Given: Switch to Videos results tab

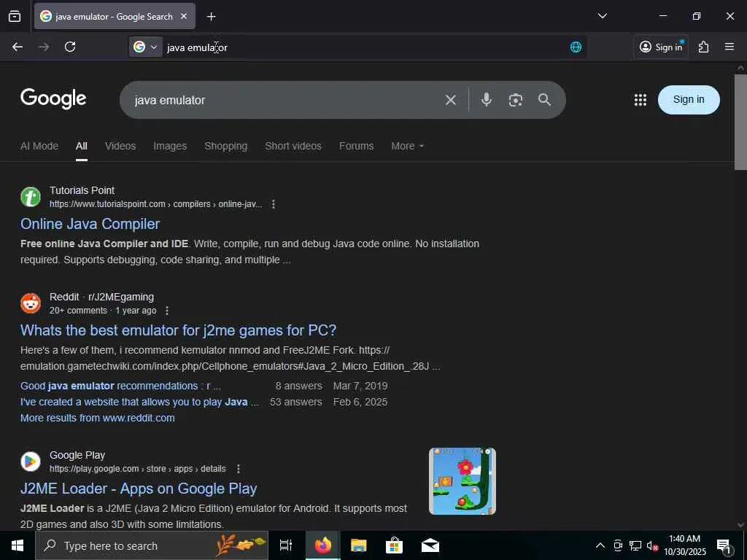Looking at the screenshot, I should 120,146.
